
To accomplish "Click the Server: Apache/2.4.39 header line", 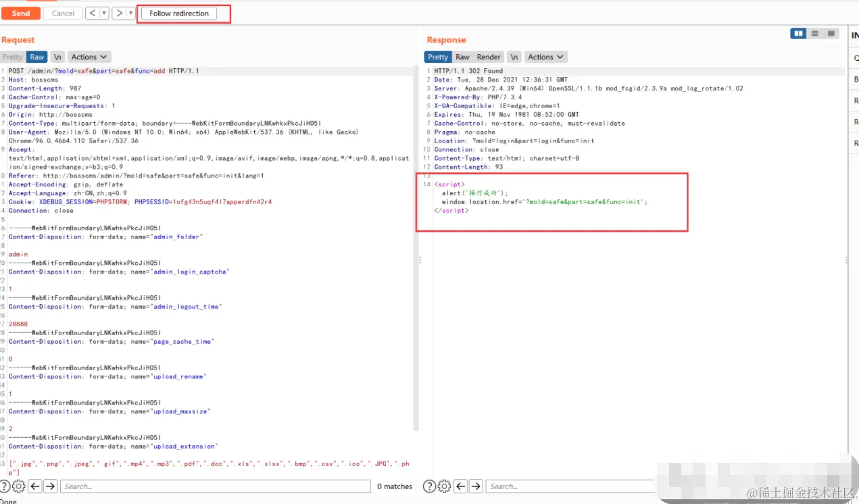I will pos(589,89).
